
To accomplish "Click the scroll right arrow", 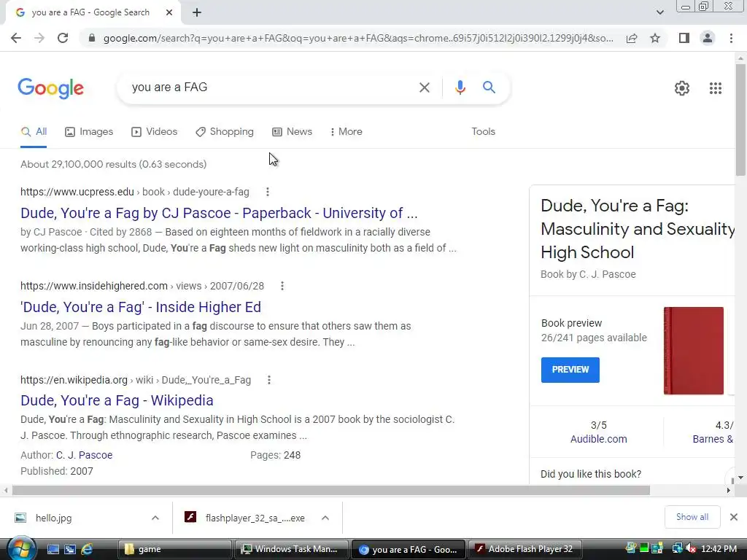I will [x=729, y=491].
